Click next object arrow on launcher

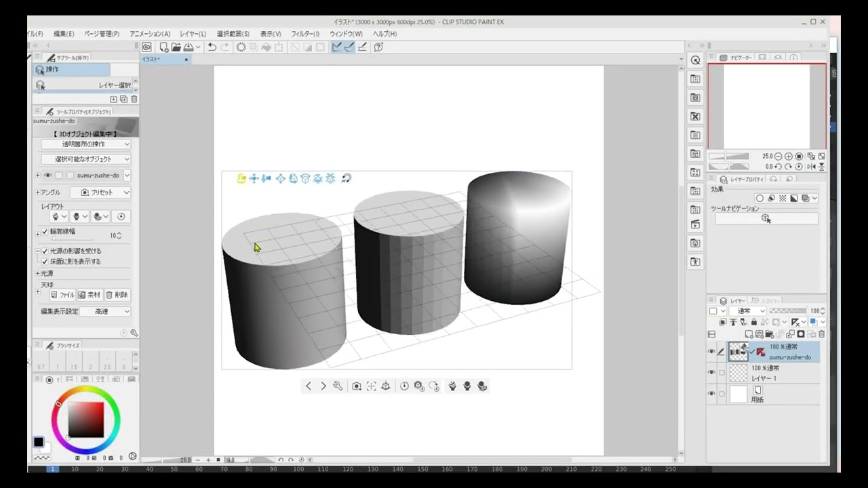[x=323, y=386]
